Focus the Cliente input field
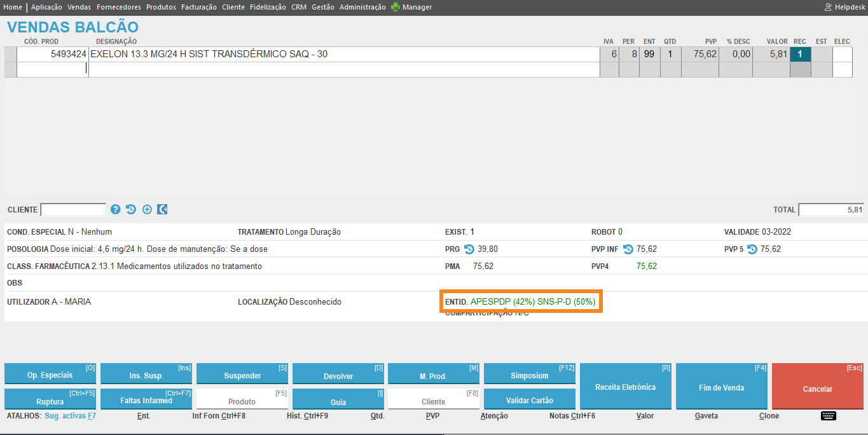The height and width of the screenshot is (435, 868). point(73,210)
